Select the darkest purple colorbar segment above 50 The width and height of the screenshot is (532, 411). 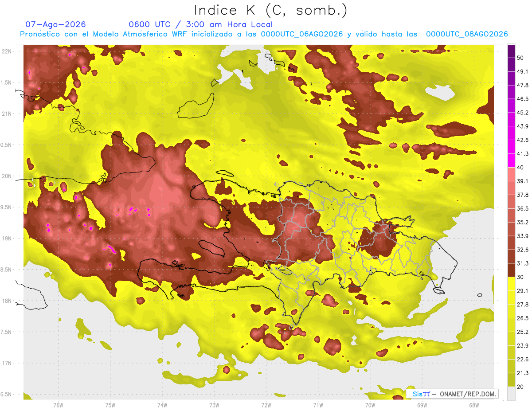[x=511, y=51]
